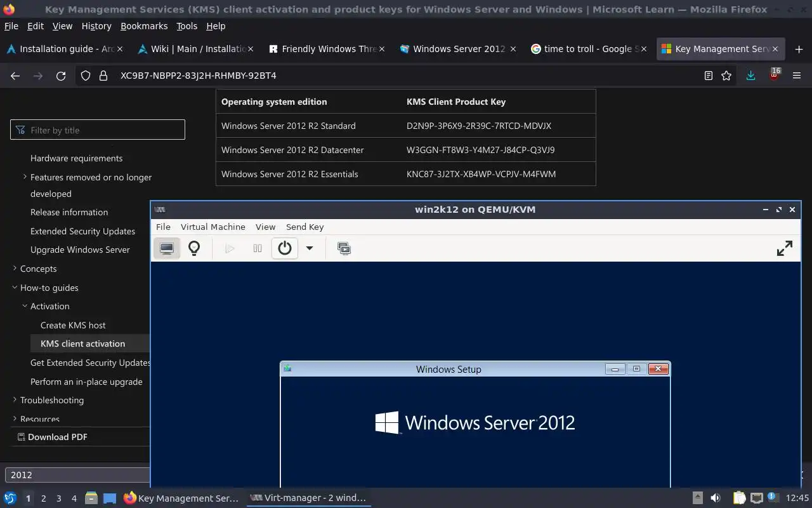
Task: Switch to Windows Server 2012 tab
Action: click(x=458, y=49)
